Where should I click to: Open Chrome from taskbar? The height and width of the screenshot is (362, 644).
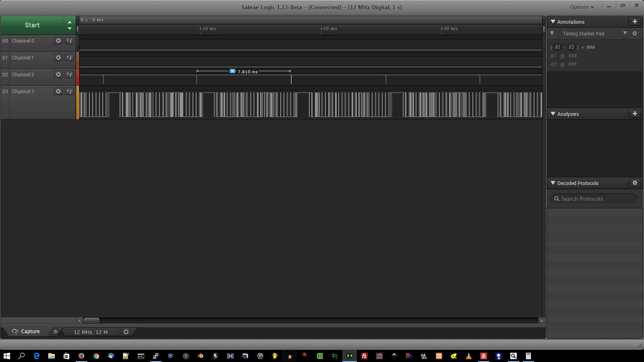click(96, 356)
